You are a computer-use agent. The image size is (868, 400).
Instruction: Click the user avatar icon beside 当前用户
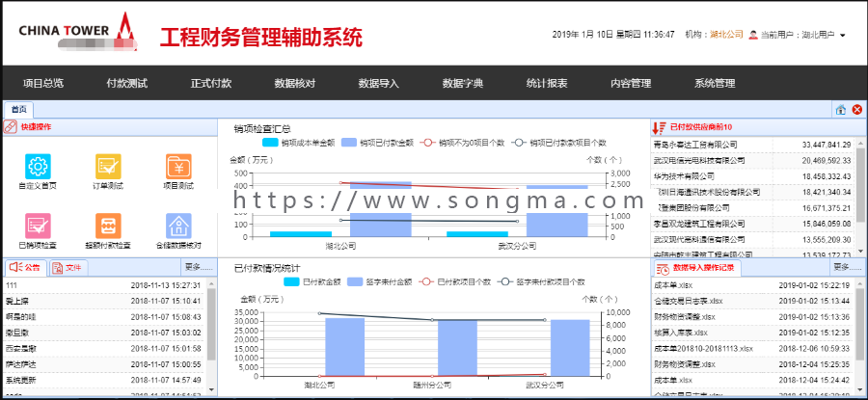coord(753,35)
